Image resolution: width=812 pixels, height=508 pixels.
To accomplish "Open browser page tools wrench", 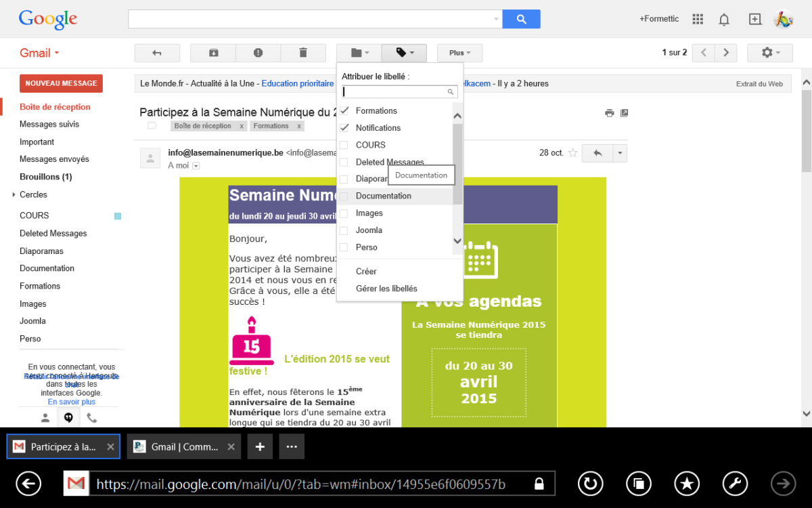I will [x=736, y=484].
